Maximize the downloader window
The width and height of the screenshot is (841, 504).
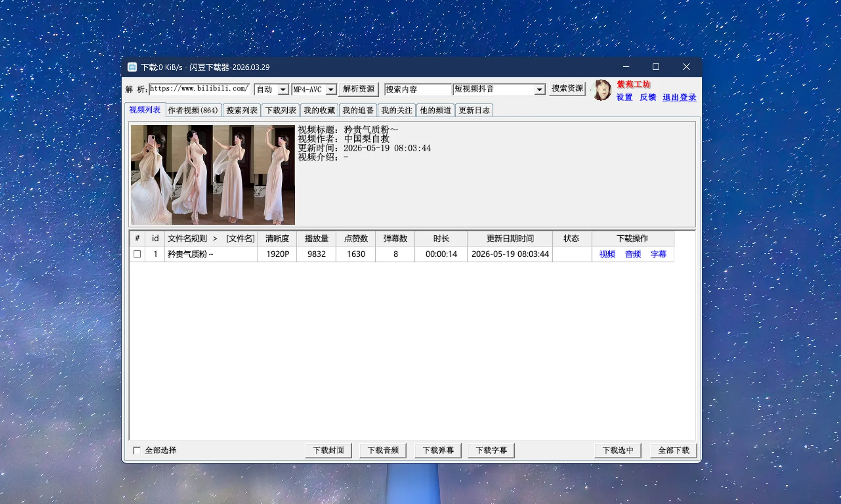(x=656, y=67)
